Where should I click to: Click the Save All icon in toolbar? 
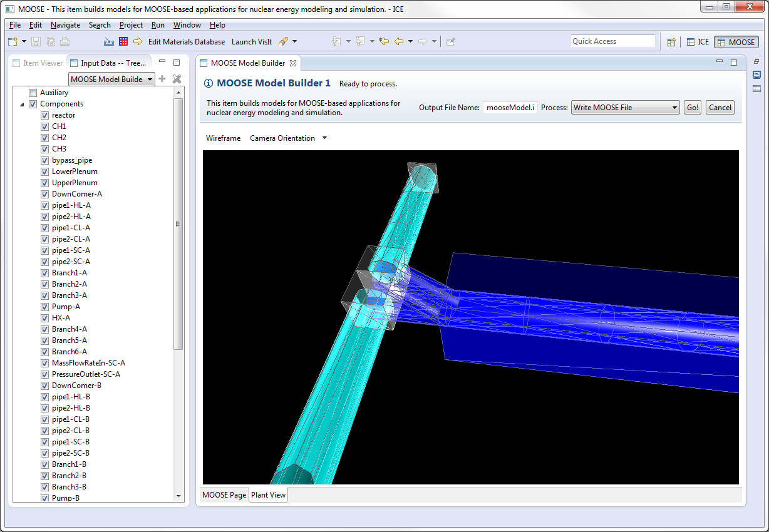point(50,42)
